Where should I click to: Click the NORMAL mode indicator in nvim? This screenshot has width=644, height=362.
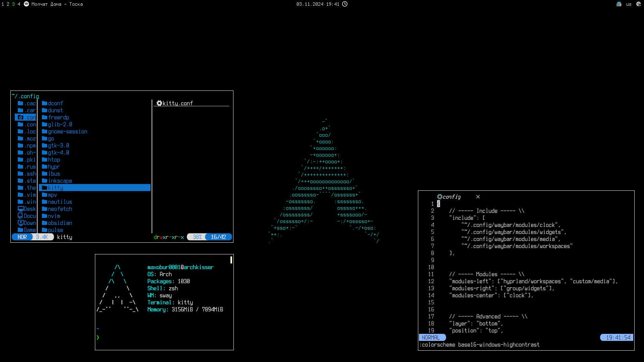(x=432, y=338)
